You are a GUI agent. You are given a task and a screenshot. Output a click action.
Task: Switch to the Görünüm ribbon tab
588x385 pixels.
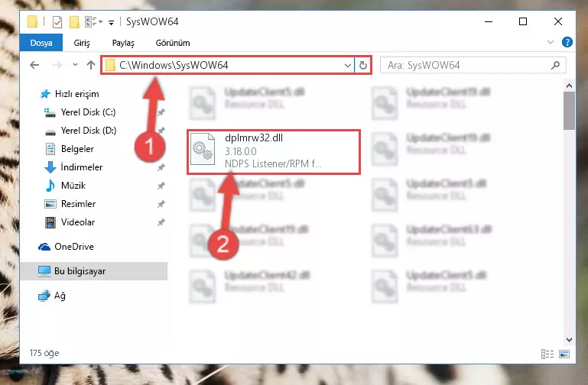coord(173,43)
